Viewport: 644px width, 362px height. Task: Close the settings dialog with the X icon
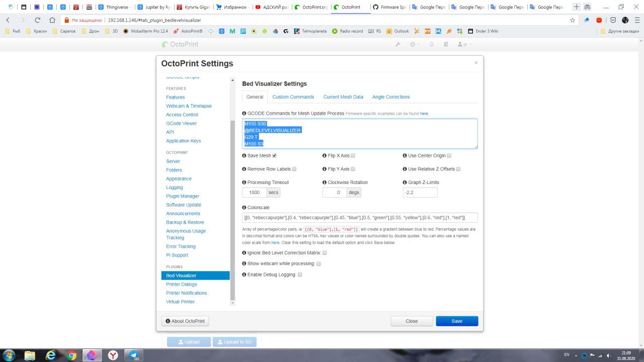click(x=476, y=63)
